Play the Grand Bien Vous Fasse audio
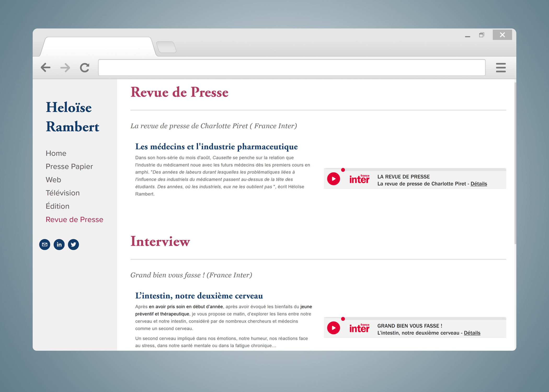This screenshot has width=549, height=392. coord(333,328)
